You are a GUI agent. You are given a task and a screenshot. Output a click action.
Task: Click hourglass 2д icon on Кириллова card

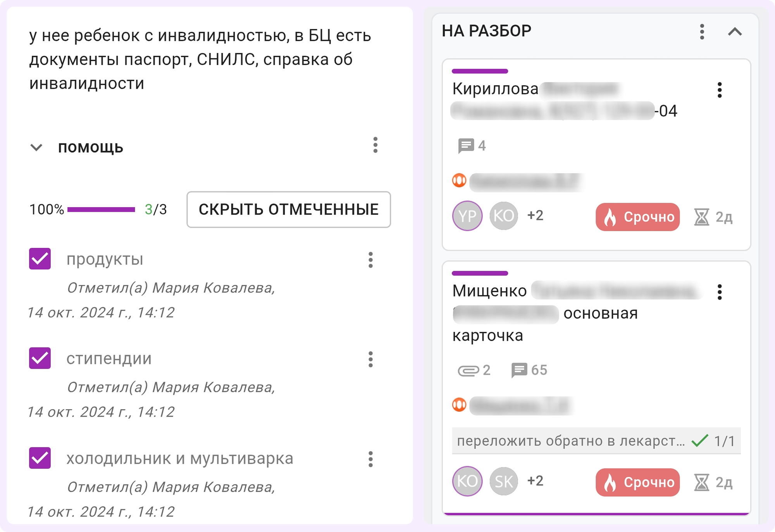[701, 217]
